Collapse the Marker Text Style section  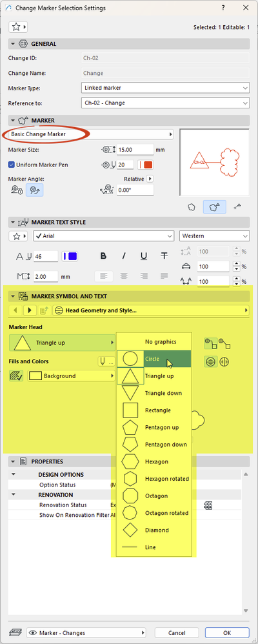(12, 222)
